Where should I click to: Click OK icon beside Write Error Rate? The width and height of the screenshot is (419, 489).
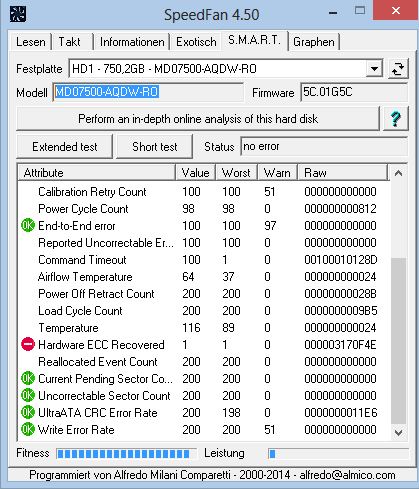pos(28,429)
